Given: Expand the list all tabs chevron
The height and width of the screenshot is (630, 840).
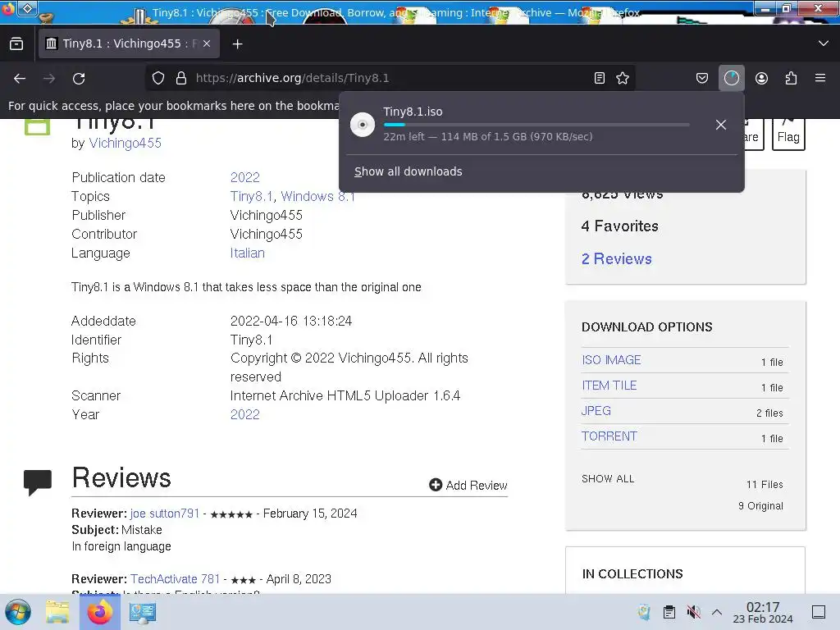Looking at the screenshot, I should coord(824,43).
